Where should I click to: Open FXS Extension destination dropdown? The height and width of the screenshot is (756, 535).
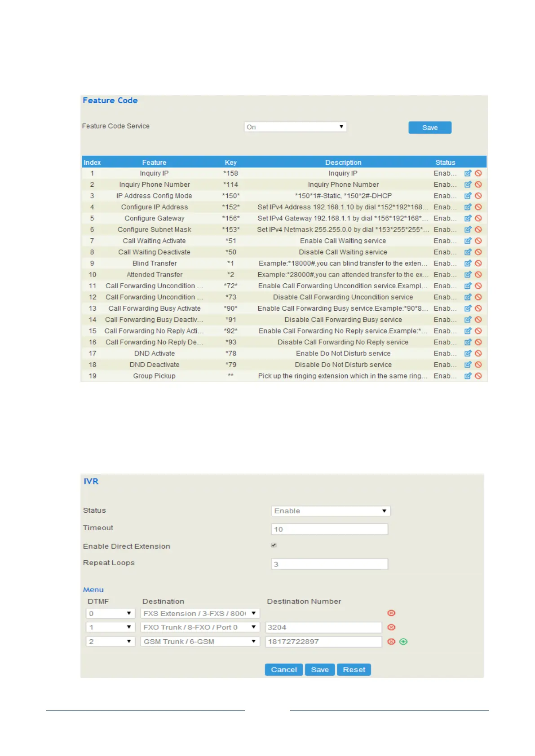click(200, 613)
